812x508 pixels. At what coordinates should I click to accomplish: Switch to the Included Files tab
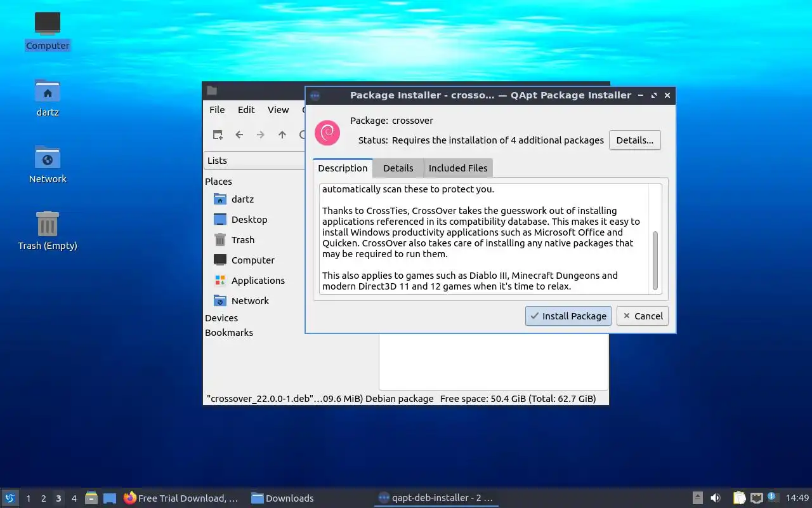point(458,168)
